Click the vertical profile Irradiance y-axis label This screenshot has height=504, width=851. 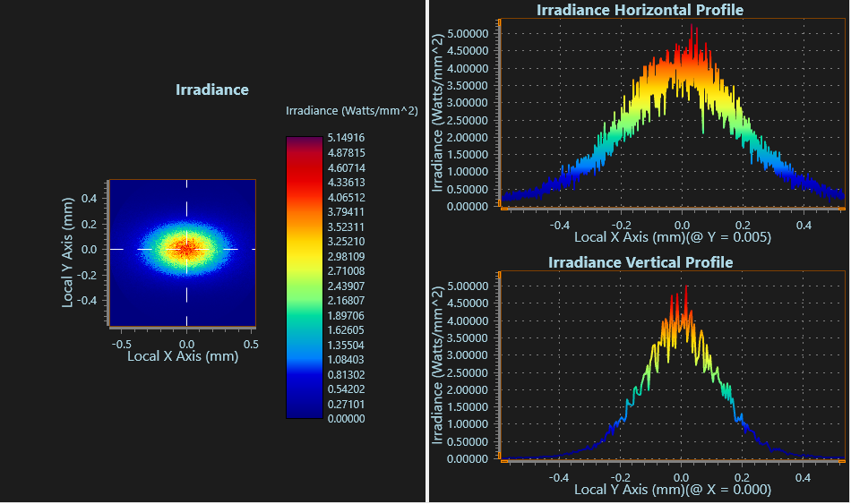[438, 363]
